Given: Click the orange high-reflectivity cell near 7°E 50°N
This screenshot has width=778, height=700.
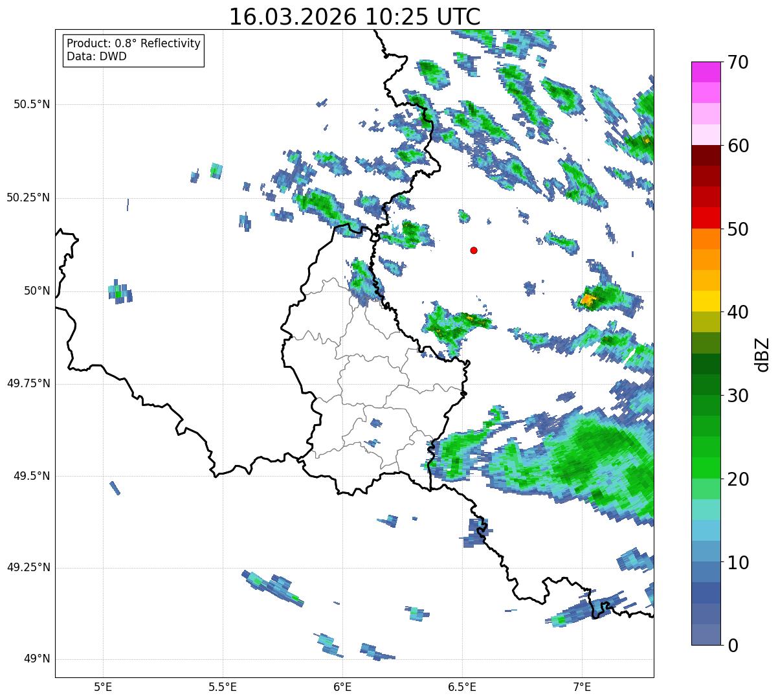Looking at the screenshot, I should [x=588, y=299].
